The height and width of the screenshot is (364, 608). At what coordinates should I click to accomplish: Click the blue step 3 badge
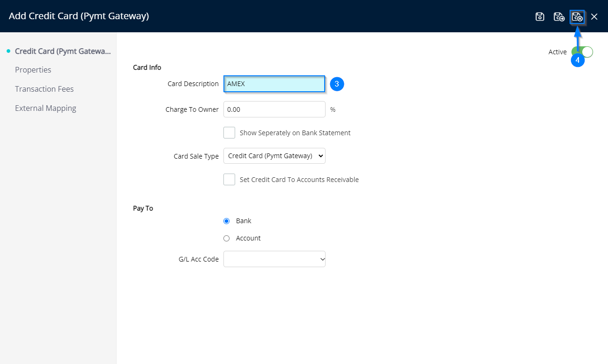(x=337, y=84)
